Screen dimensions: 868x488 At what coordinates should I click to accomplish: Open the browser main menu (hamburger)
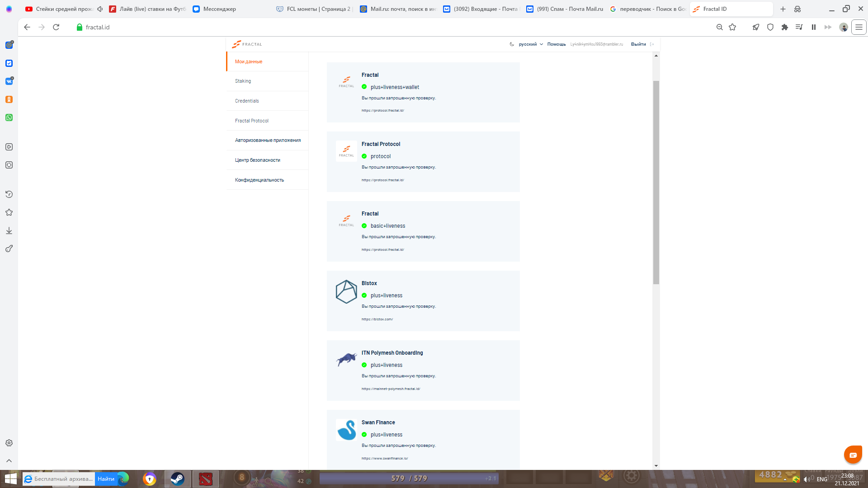pos(859,27)
